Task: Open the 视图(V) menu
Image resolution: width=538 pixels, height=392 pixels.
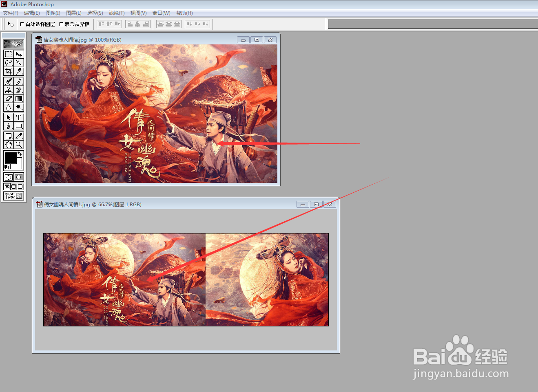Action: click(139, 13)
